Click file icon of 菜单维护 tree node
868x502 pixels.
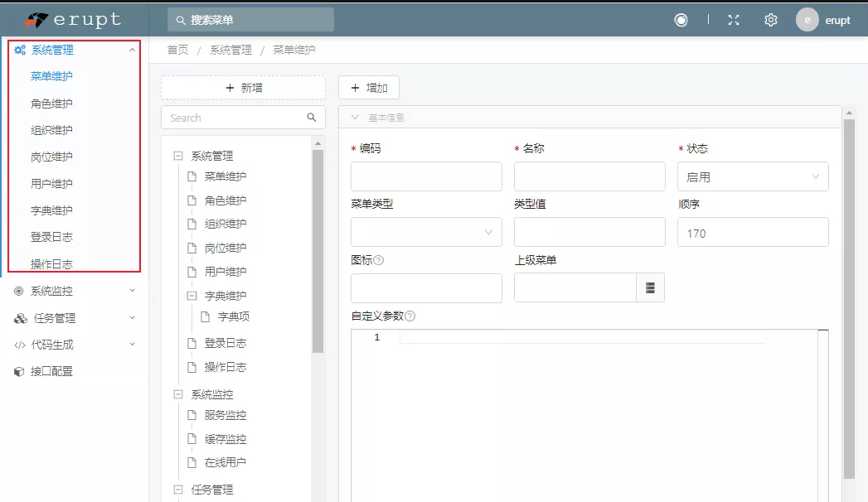click(x=192, y=176)
